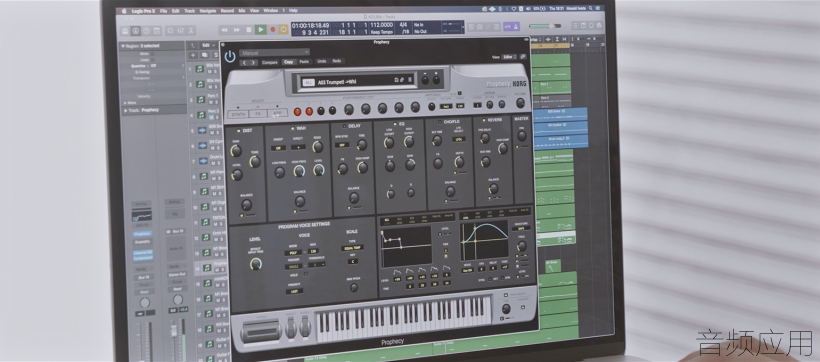This screenshot has height=362, width=820.
Task: Select the FX tab on the synth
Action: (257, 113)
